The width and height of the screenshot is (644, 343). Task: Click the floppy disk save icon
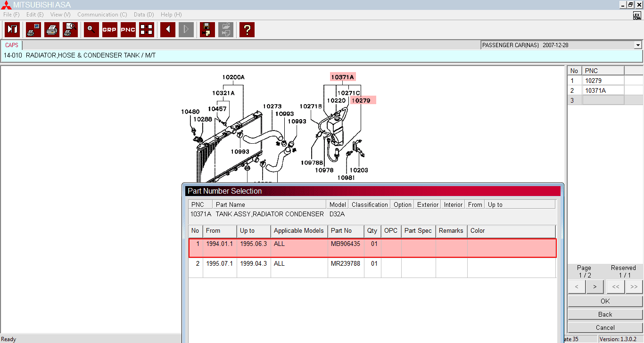[207, 30]
